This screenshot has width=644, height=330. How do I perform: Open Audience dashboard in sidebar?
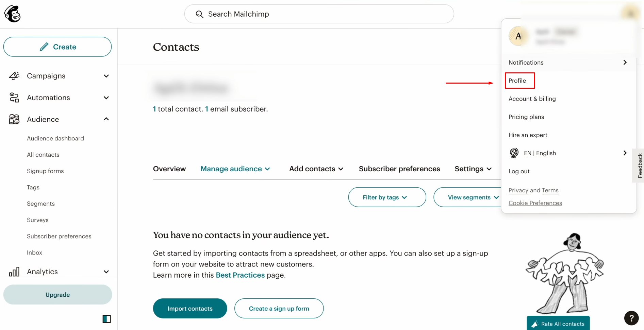55,138
